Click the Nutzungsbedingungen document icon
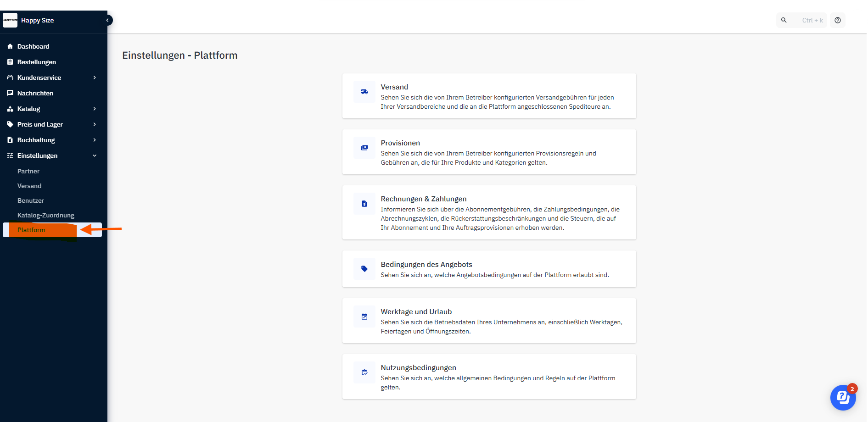The image size is (868, 422). pyautogui.click(x=364, y=372)
